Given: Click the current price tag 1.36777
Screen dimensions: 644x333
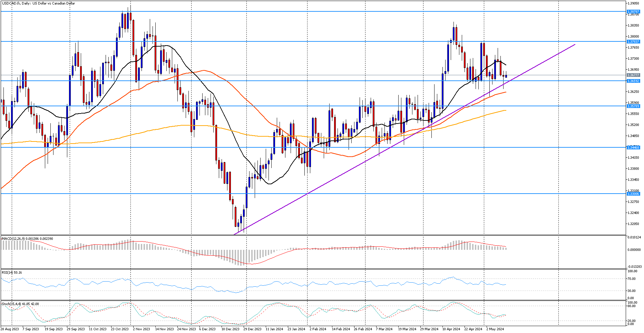Looking at the screenshot, I should pos(633,75).
